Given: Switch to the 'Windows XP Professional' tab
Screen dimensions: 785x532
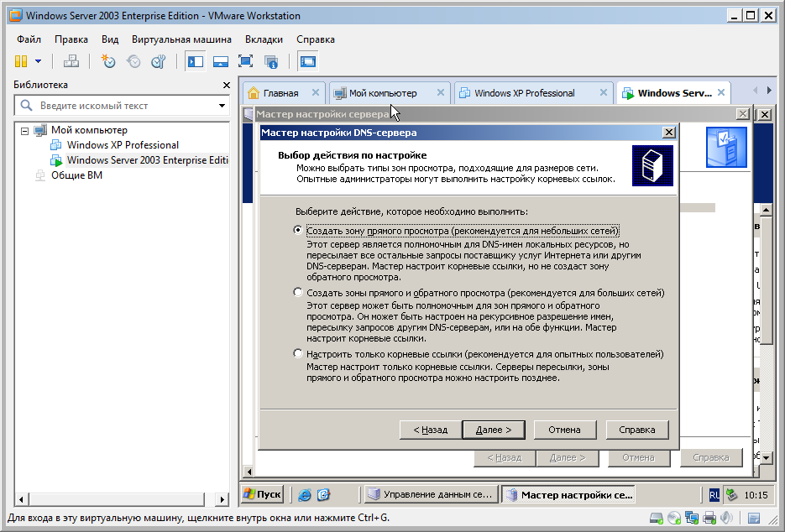Looking at the screenshot, I should coord(524,93).
